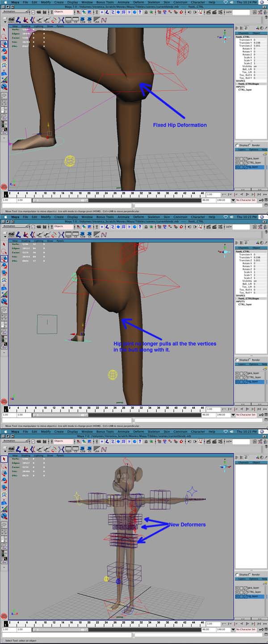The image size is (268, 644).
Task: Select Move tool in middle screenshot toolbox
Action: tap(4, 258)
